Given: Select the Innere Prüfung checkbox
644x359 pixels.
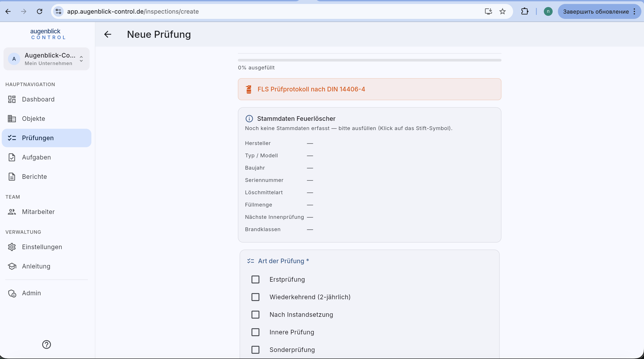Looking at the screenshot, I should click(x=255, y=332).
